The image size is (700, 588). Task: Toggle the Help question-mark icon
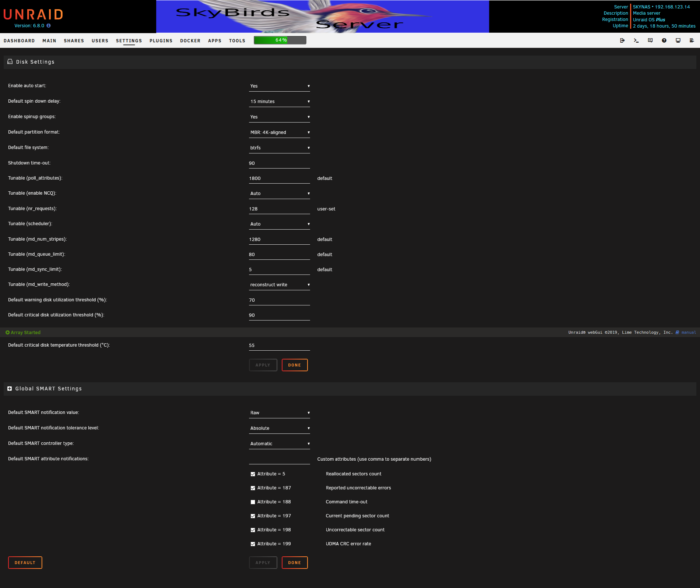664,40
